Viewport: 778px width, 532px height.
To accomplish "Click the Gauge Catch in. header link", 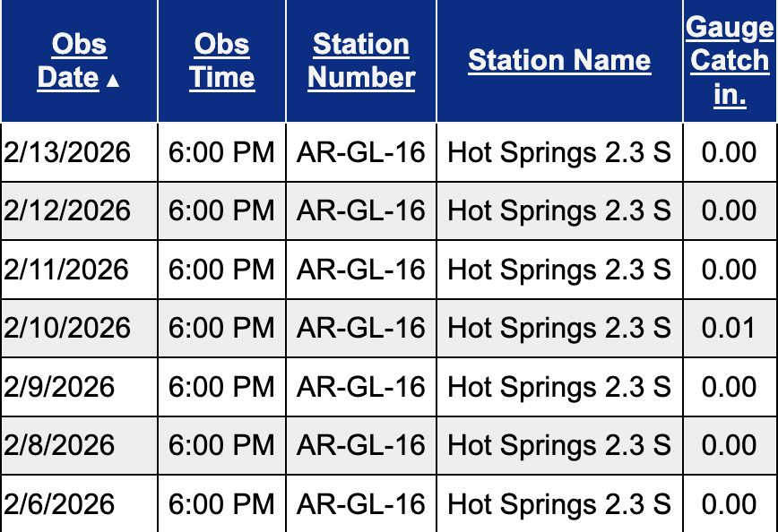I will (x=730, y=61).
